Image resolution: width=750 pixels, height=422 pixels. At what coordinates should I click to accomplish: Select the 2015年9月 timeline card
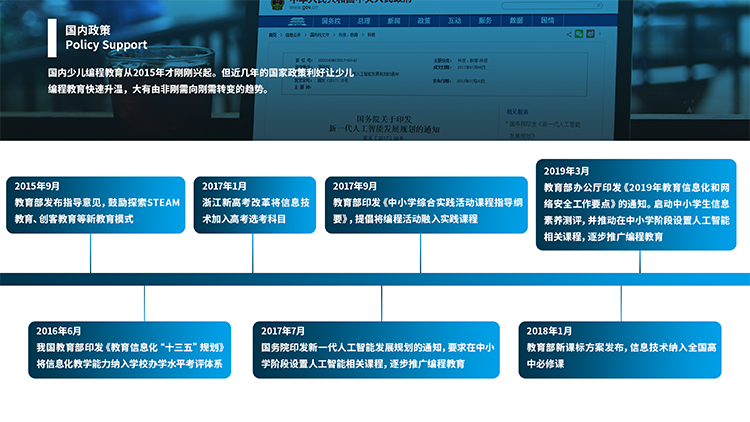96,205
